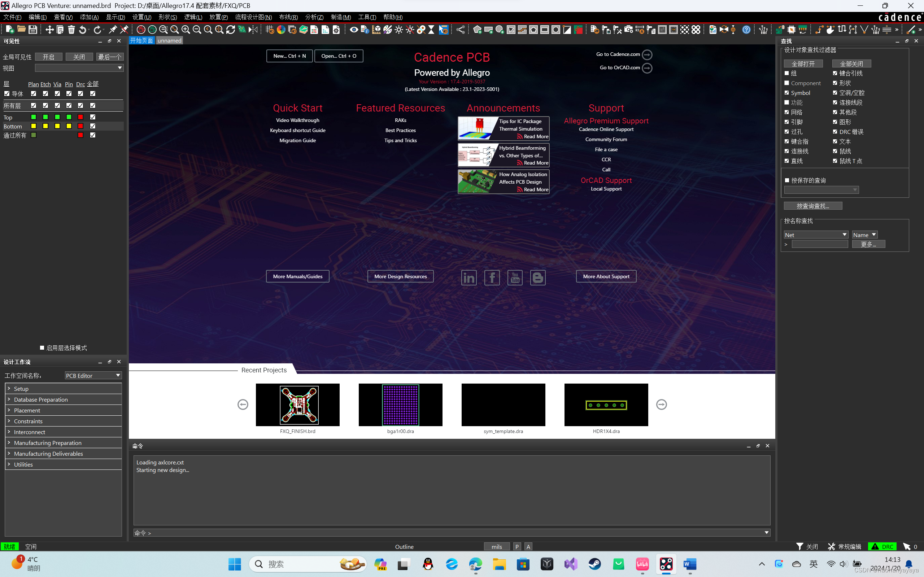
Task: Click the Color palette wheel icon
Action: [x=281, y=29]
